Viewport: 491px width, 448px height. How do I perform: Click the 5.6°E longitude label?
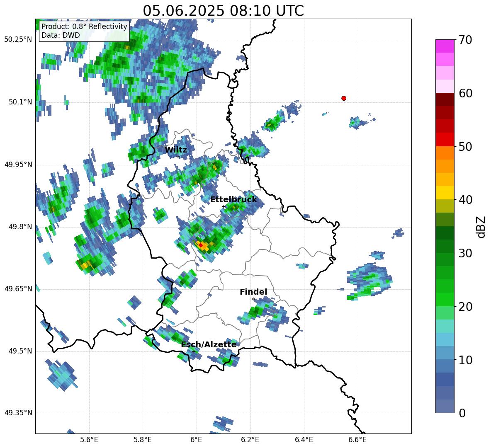point(89,440)
